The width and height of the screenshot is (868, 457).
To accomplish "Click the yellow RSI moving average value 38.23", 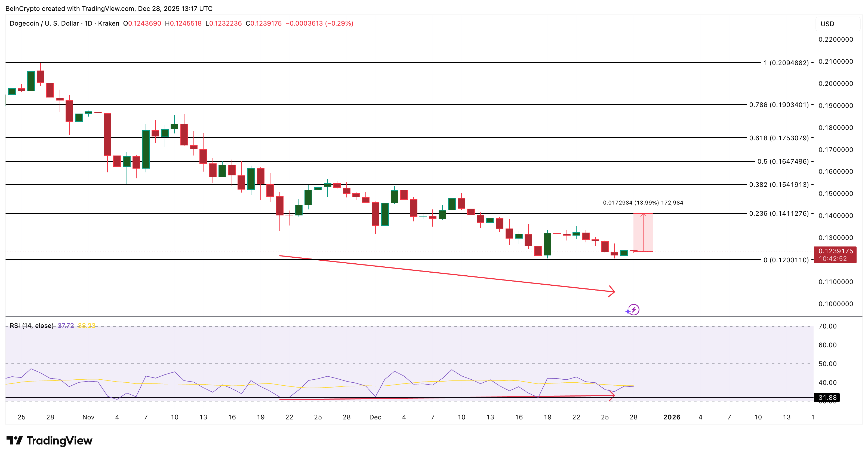I will (x=86, y=326).
